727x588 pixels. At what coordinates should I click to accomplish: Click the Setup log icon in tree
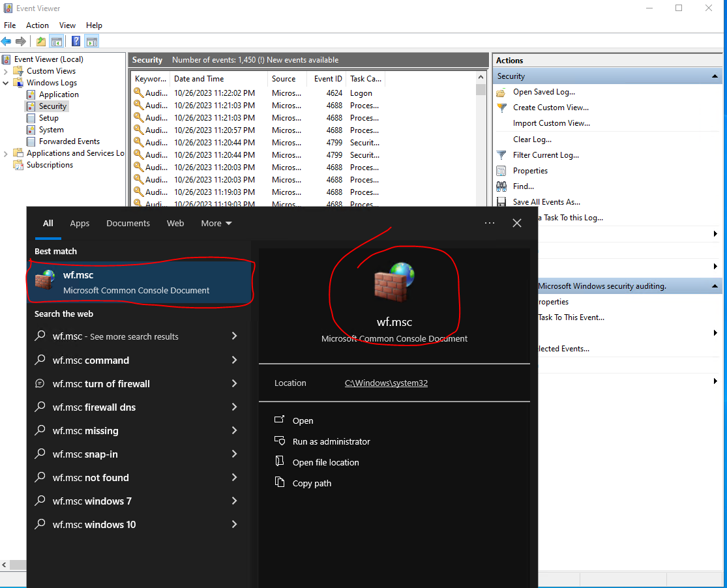(x=31, y=118)
